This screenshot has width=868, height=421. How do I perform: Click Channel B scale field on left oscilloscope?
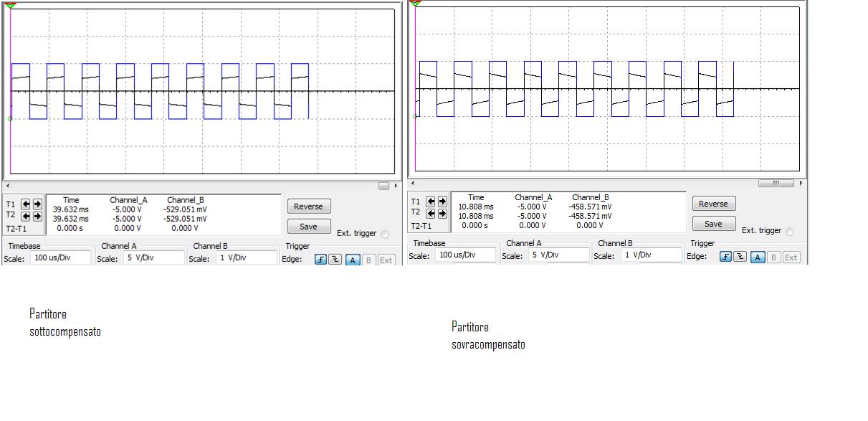click(247, 258)
